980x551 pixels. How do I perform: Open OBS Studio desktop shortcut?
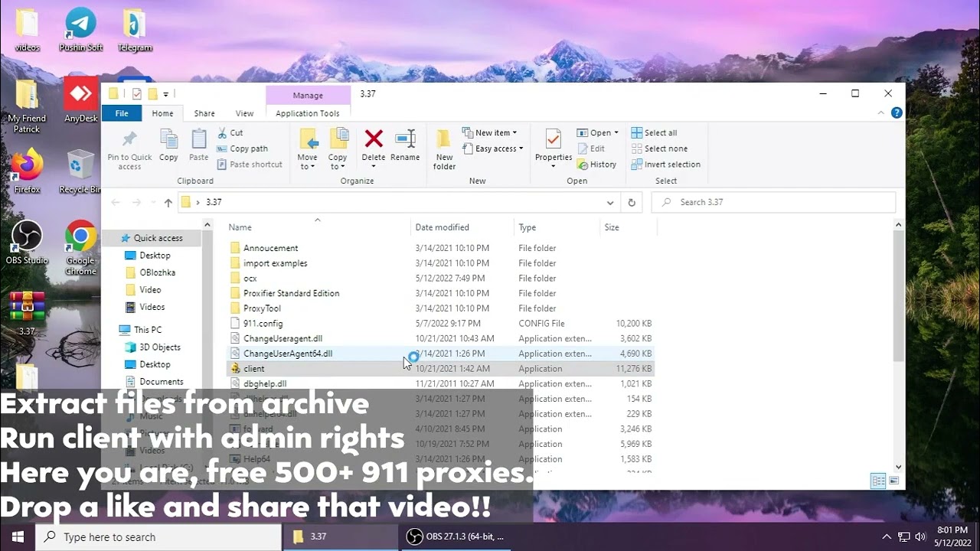point(27,243)
